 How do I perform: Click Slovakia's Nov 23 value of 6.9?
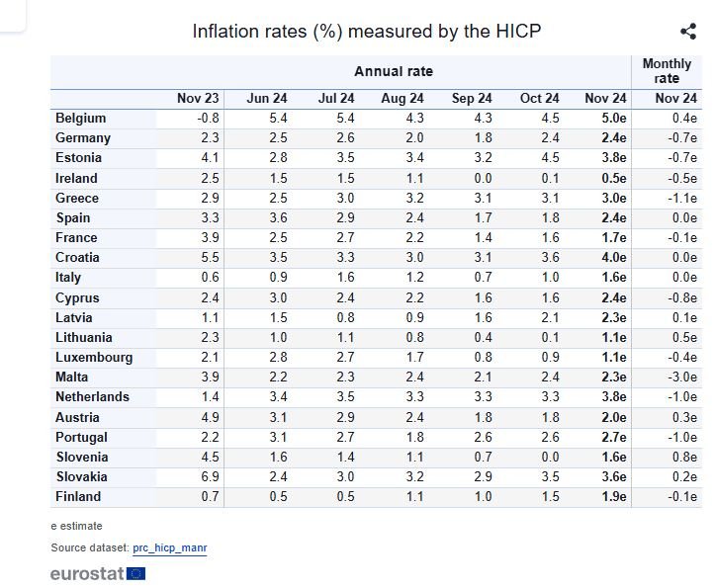pyautogui.click(x=210, y=477)
